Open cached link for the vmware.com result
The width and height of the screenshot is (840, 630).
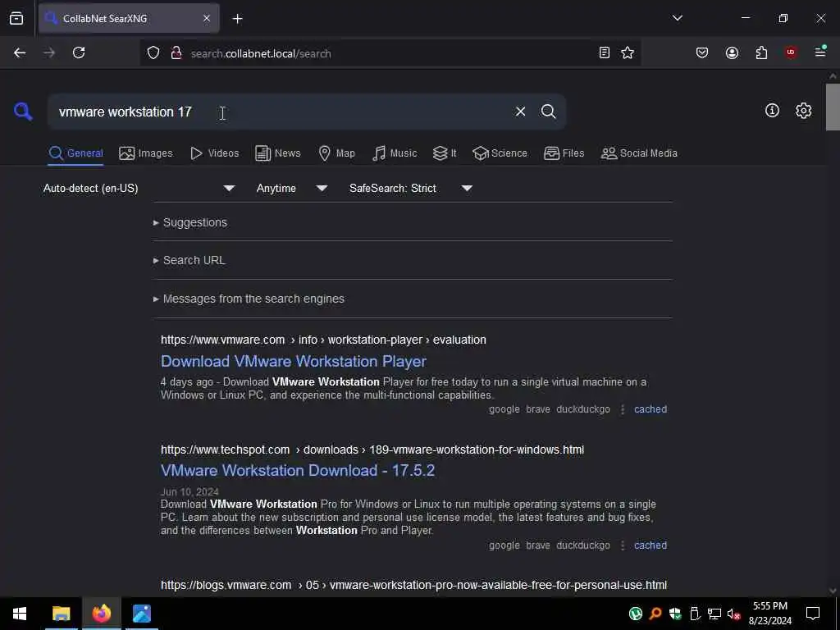coord(651,409)
